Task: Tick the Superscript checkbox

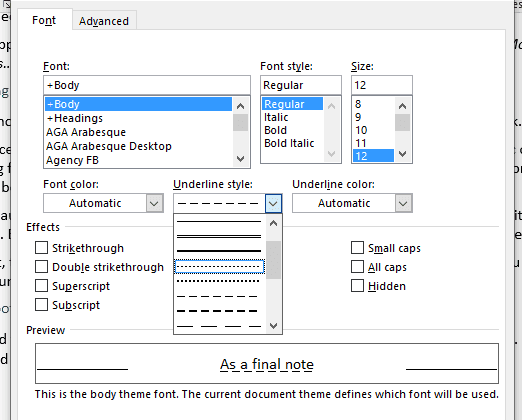Action: (41, 286)
